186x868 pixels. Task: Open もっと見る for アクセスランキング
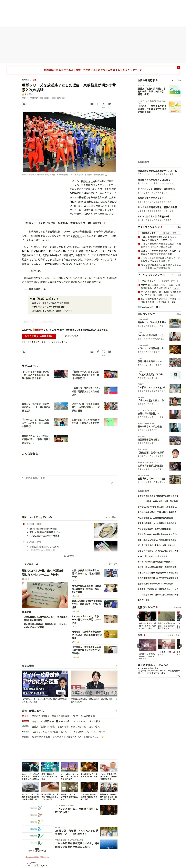[x=176, y=227]
